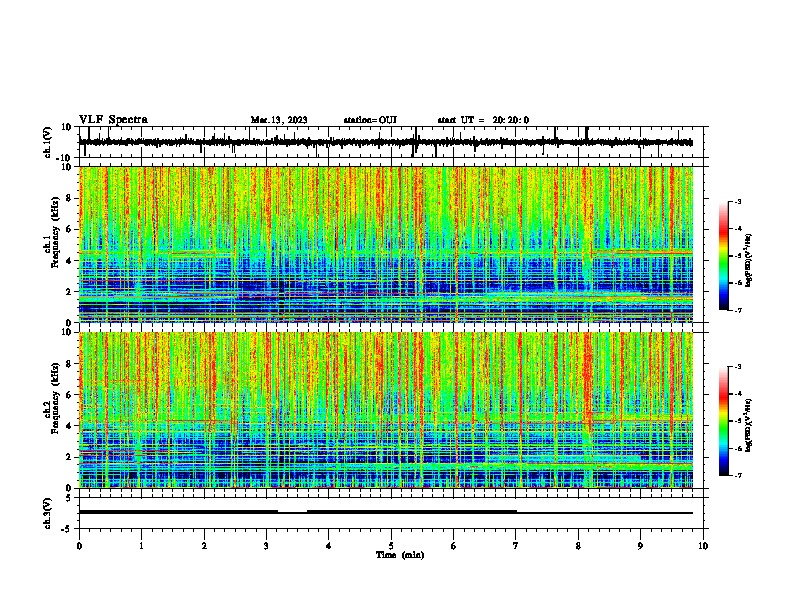The width and height of the screenshot is (792, 612).
Task: Click the "2" kHz tick on ch.2 spectrogram
Action: tap(69, 457)
